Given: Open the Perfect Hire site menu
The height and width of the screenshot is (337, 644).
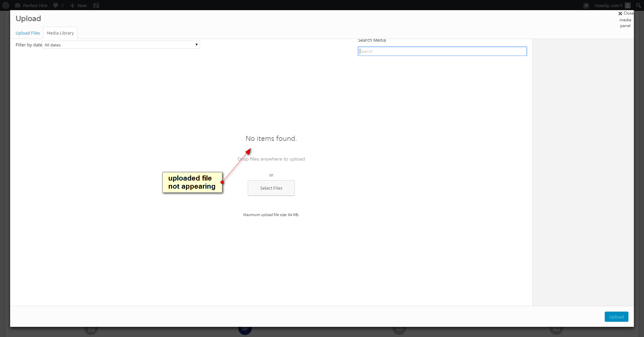Looking at the screenshot, I should click(31, 5).
